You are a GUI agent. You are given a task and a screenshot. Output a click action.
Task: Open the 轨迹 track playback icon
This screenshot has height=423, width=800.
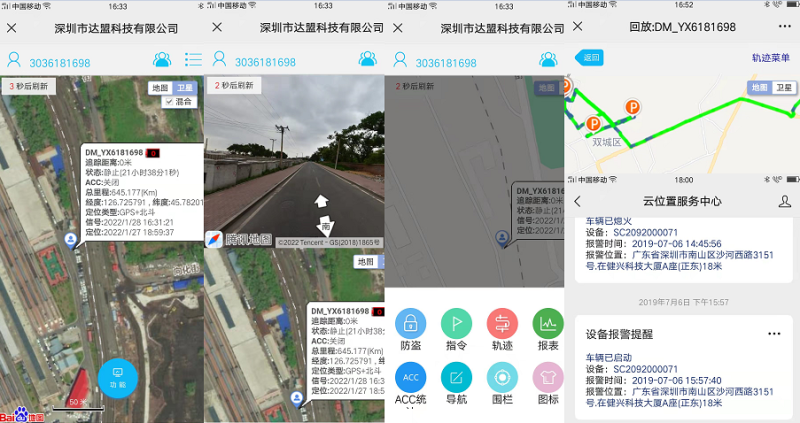(502, 323)
